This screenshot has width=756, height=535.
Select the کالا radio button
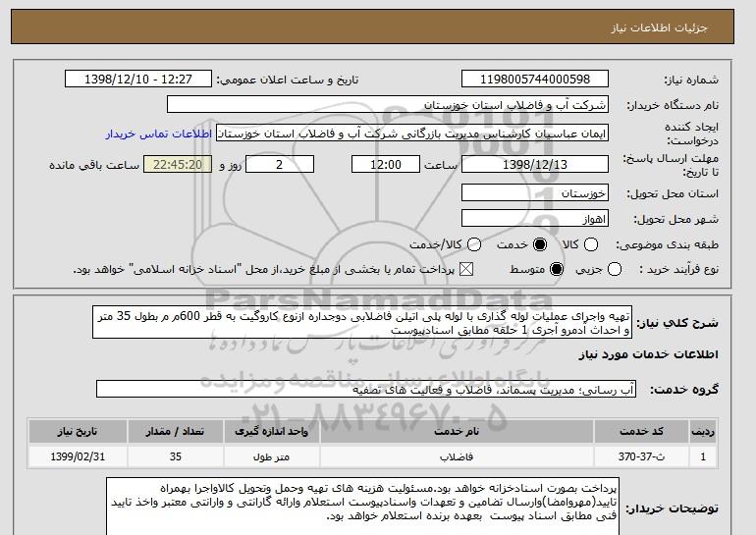(591, 244)
